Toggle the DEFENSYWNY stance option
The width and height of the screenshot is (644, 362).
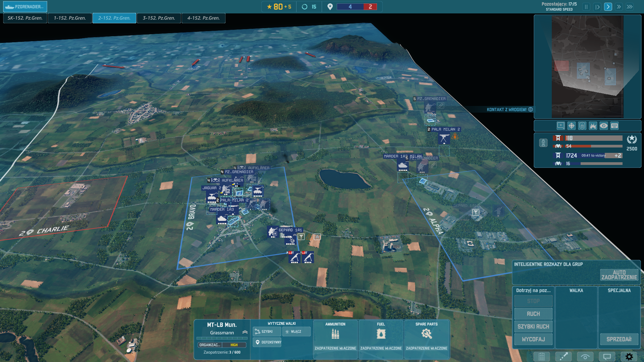click(267, 342)
